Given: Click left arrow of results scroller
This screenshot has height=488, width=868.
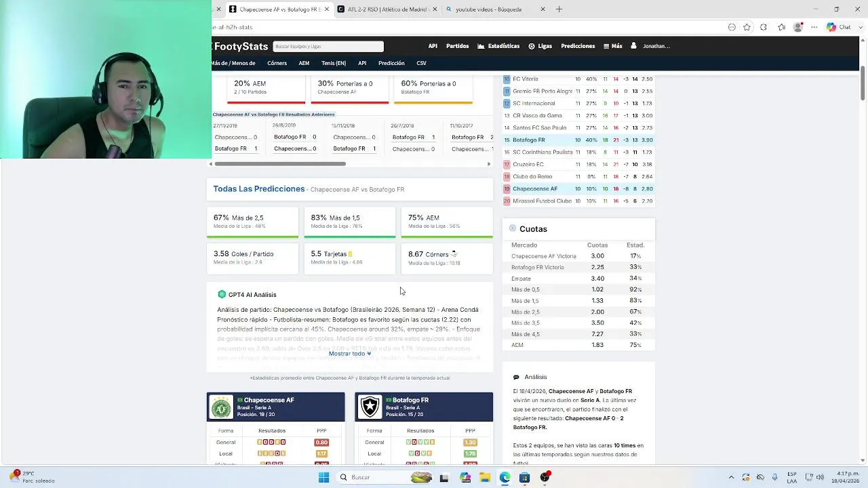Looking at the screenshot, I should 211,163.
